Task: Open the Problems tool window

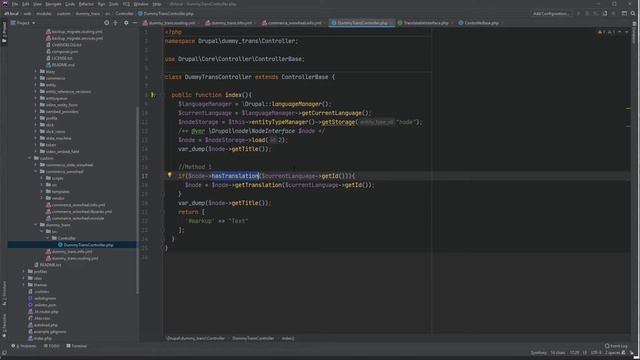Action: point(24,346)
